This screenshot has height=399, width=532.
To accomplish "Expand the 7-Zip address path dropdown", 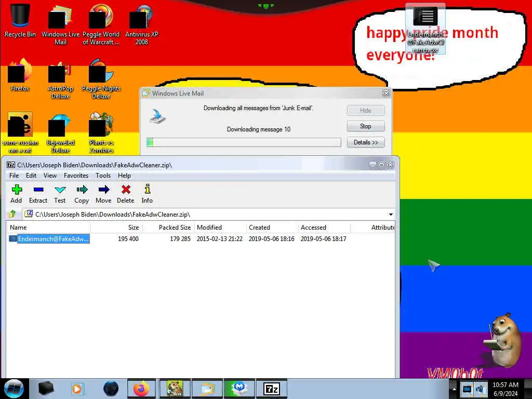I will point(391,215).
